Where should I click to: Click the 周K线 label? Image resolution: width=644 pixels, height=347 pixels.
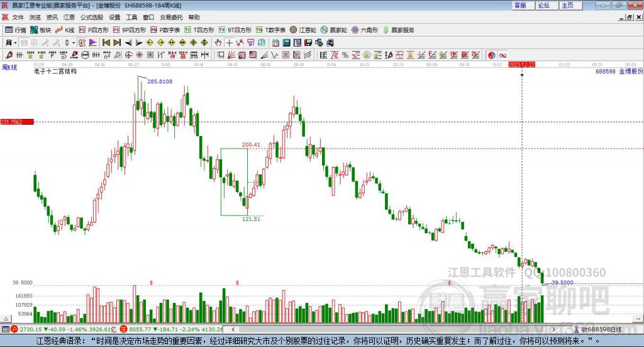click(9, 67)
